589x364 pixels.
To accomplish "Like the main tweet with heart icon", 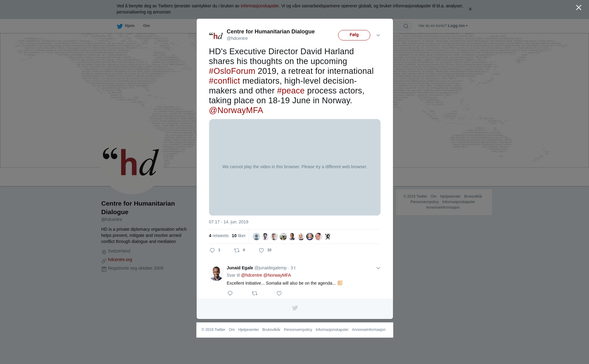I will pos(261,250).
